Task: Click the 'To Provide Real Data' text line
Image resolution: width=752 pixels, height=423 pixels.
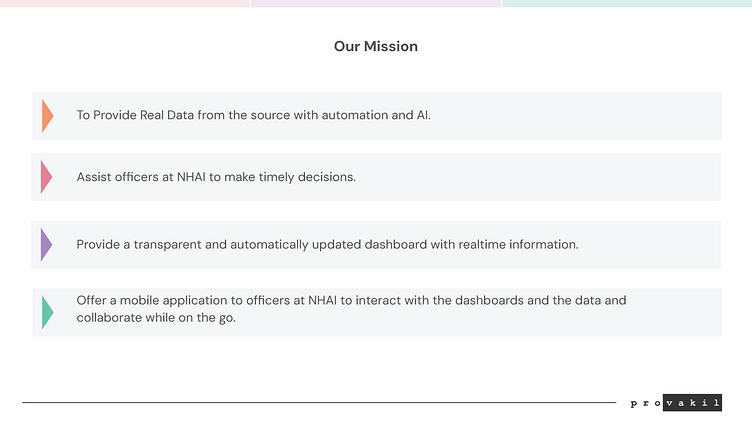Action: click(x=253, y=115)
